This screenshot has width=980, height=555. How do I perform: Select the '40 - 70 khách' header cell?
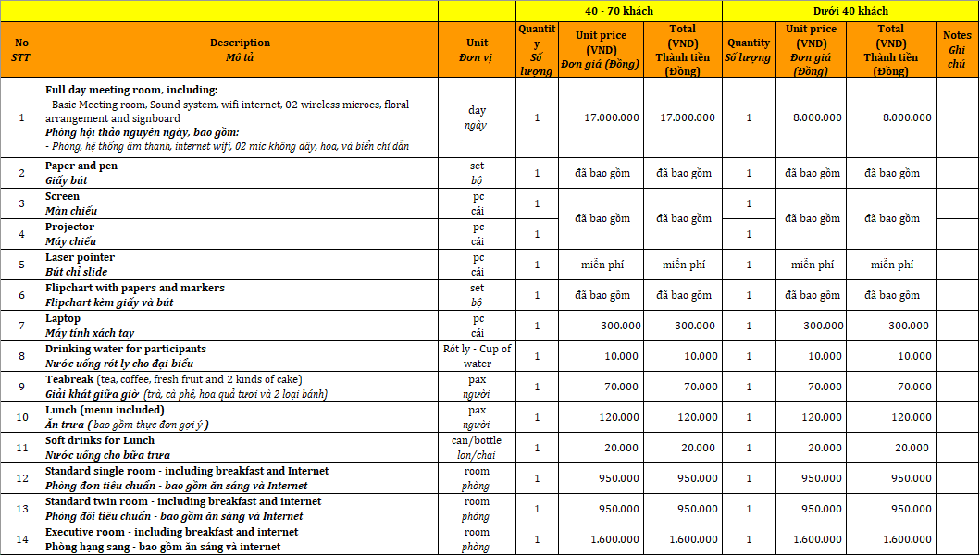(619, 11)
